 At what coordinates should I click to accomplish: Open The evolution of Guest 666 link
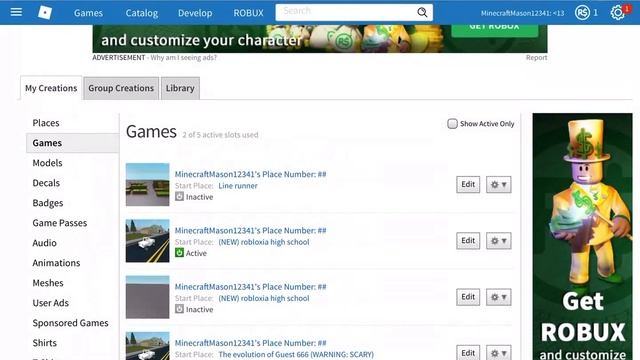pos(296,354)
